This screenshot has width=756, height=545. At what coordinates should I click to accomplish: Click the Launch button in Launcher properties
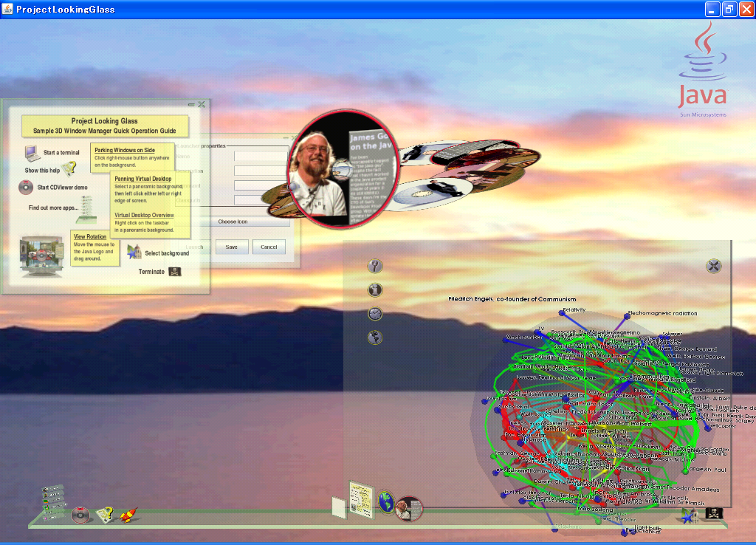click(194, 247)
